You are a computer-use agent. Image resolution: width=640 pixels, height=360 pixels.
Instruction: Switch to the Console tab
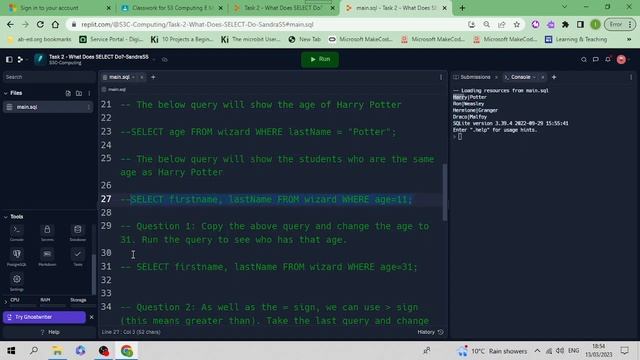coord(517,77)
